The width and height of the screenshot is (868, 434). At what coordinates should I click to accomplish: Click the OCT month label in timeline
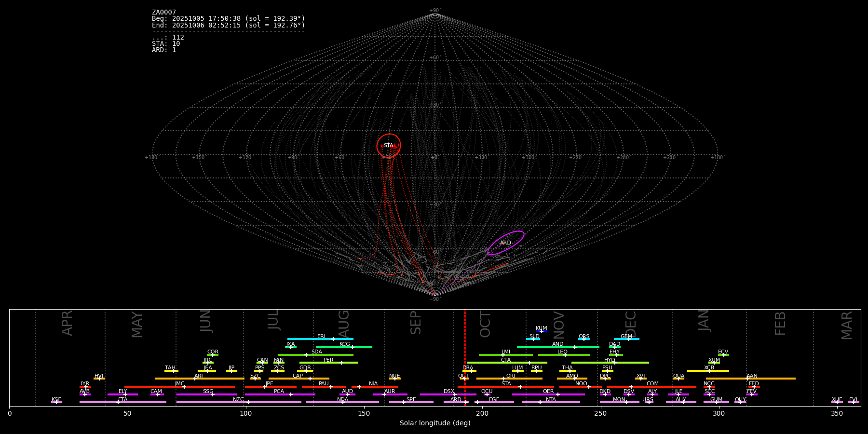tap(485, 324)
